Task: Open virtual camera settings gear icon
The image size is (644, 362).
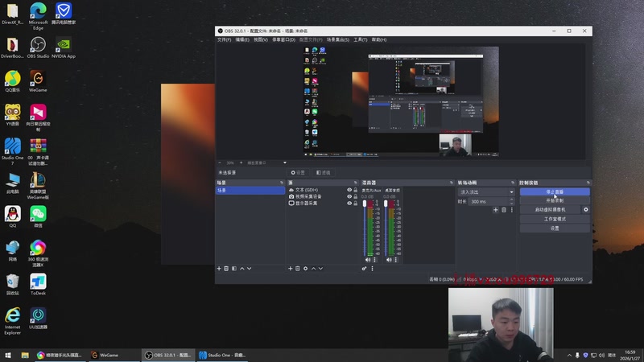Action: [x=586, y=210]
